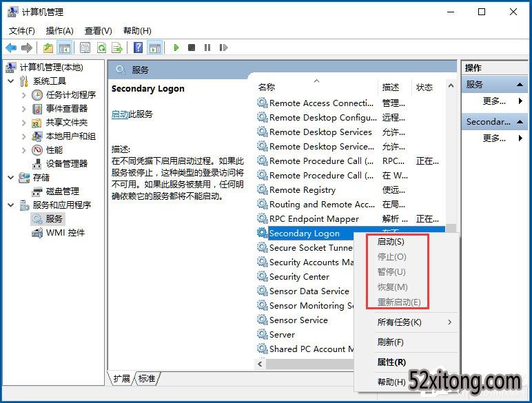Screen dimensions: 532x403
Task: Click the green Start Service toolbar icon
Action: tap(176, 48)
